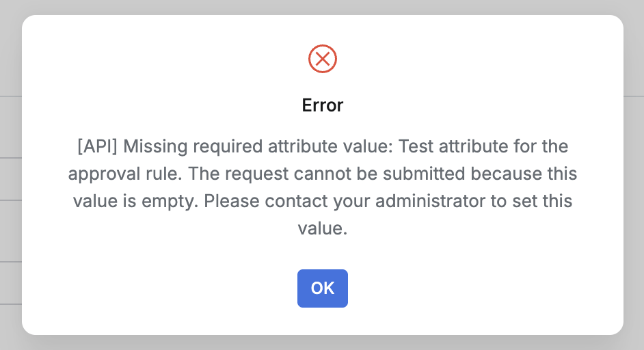Click the final word "value." on last line
644x350 pixels.
323,229
